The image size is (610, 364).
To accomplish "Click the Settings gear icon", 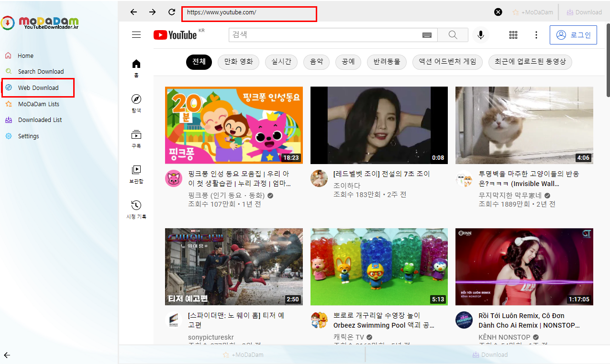I will 8,136.
